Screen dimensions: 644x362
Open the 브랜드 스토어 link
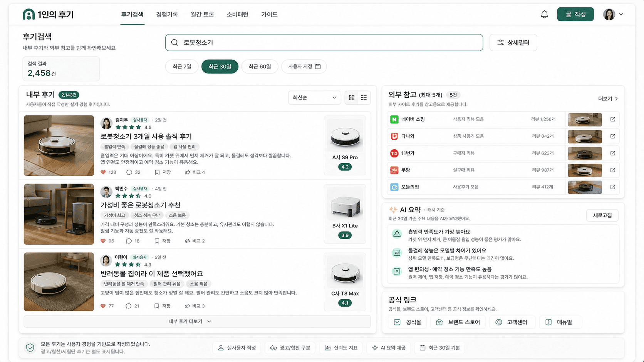pyautogui.click(x=458, y=322)
